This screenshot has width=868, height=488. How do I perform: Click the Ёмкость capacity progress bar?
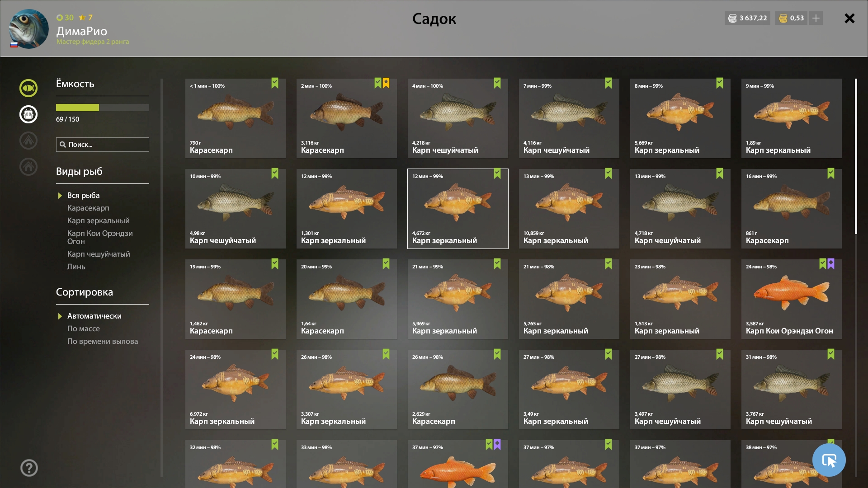coord(103,108)
